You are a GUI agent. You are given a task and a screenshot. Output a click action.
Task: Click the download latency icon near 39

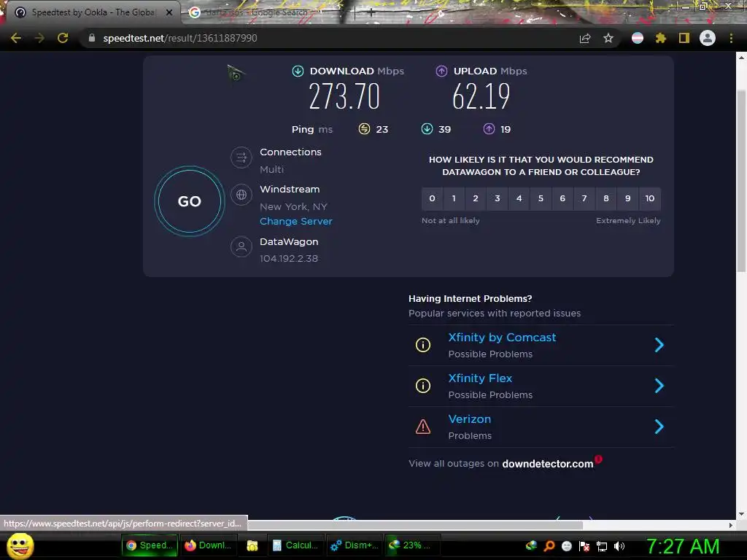tap(427, 129)
